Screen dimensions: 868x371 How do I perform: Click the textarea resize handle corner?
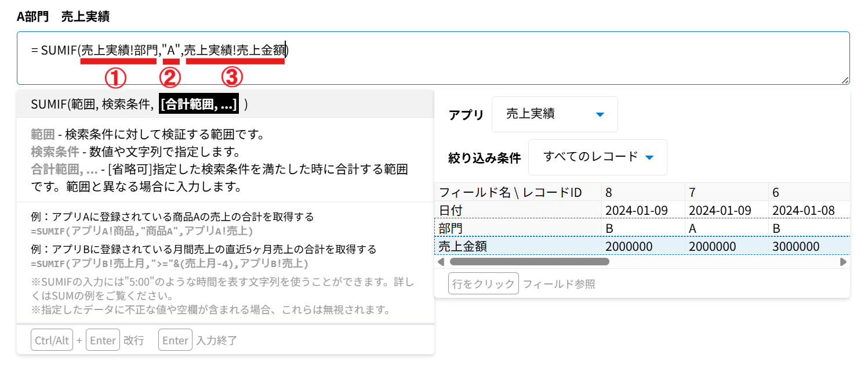(845, 81)
